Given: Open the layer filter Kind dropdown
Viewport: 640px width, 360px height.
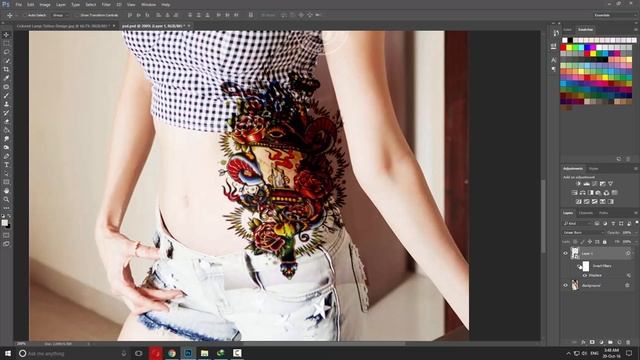Looking at the screenshot, I should click(x=577, y=223).
